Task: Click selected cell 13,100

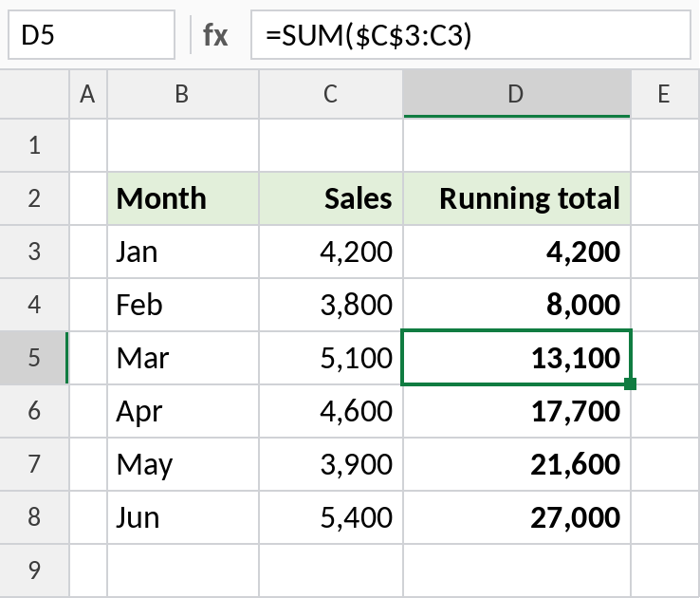Action: [517, 358]
